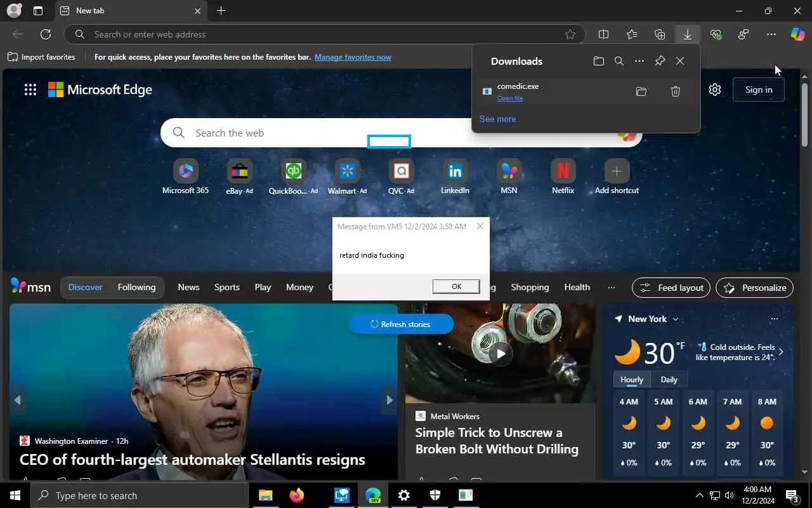Launch the Copilot icon in the toolbar
This screenshot has height=508, width=812.
pos(797,34)
